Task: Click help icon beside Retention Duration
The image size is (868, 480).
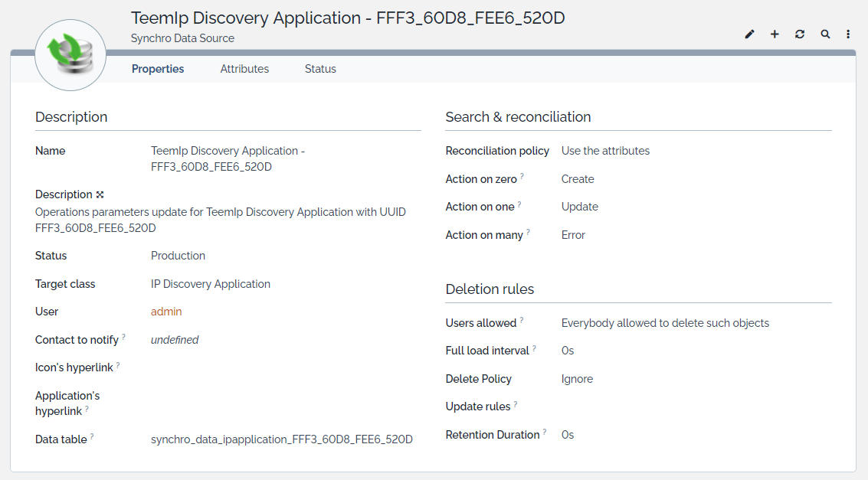Action: point(545,432)
